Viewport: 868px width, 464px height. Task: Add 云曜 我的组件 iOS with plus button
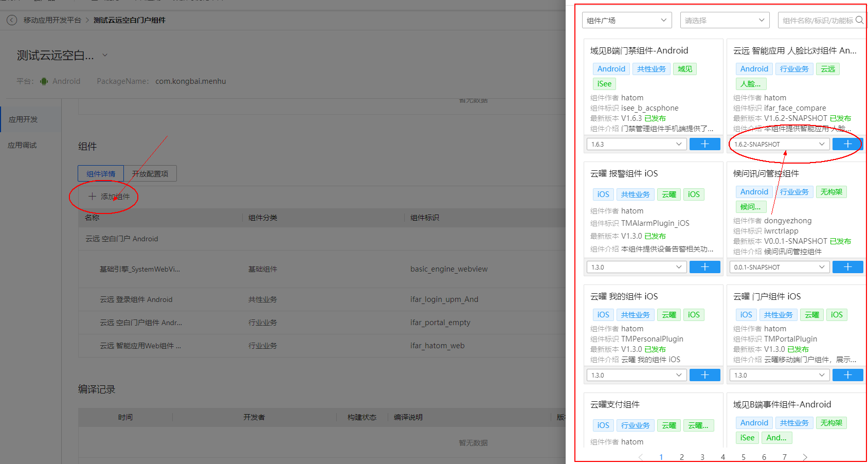coord(704,375)
